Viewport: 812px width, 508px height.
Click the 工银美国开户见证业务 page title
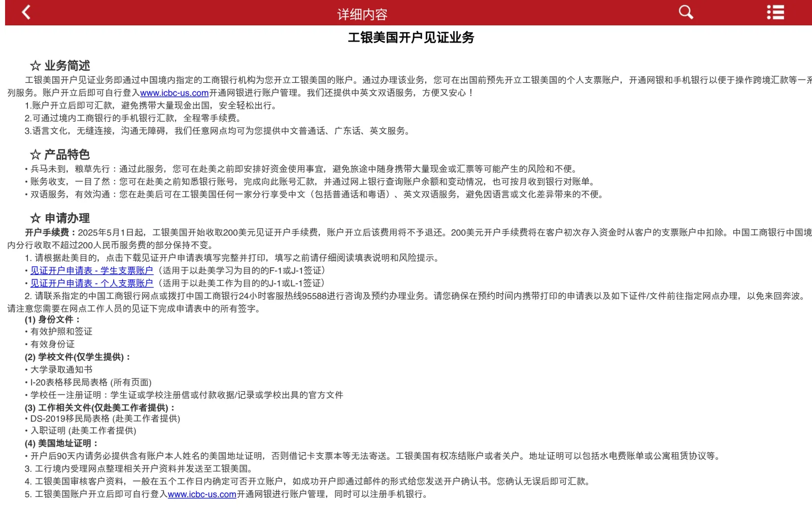point(411,38)
